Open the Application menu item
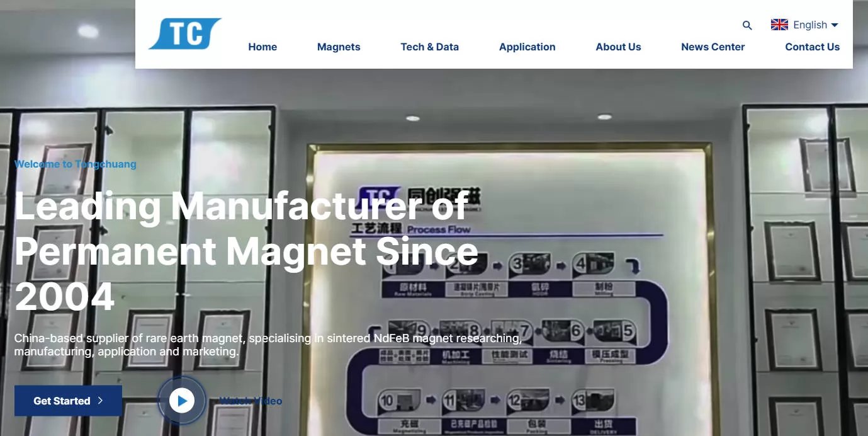The image size is (868, 436). tap(527, 47)
